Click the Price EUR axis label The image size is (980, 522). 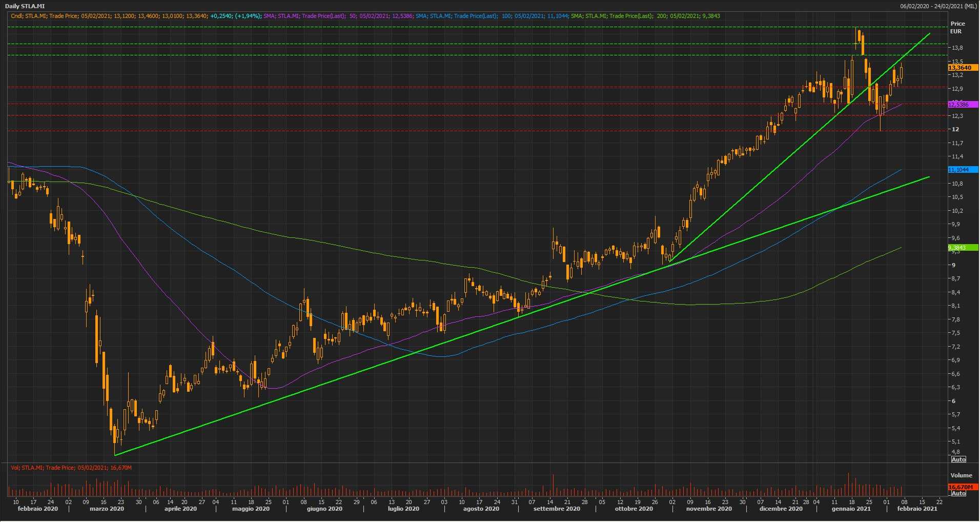pyautogui.click(x=957, y=27)
